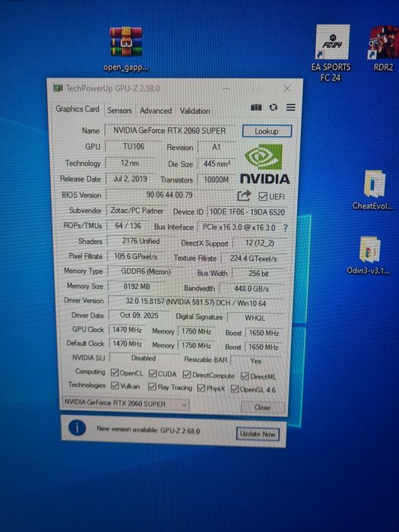
Task: Open the GPU-Z hamburger menu
Action: tap(291, 108)
